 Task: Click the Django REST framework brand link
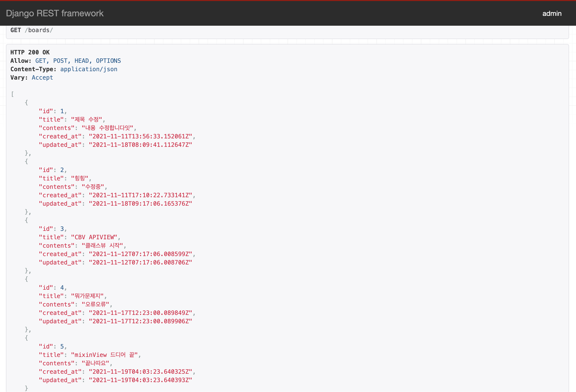(x=55, y=13)
